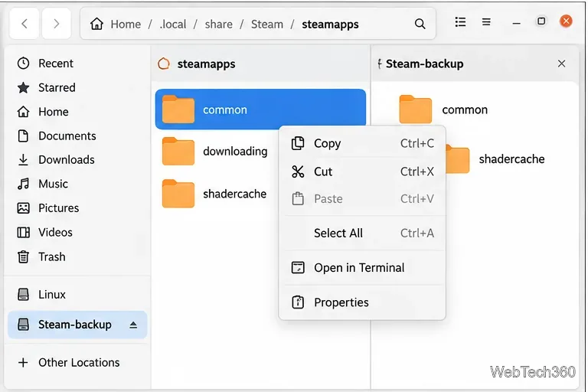588x392 pixels.
Task: Choose Paste from the context menu
Action: (x=362, y=199)
